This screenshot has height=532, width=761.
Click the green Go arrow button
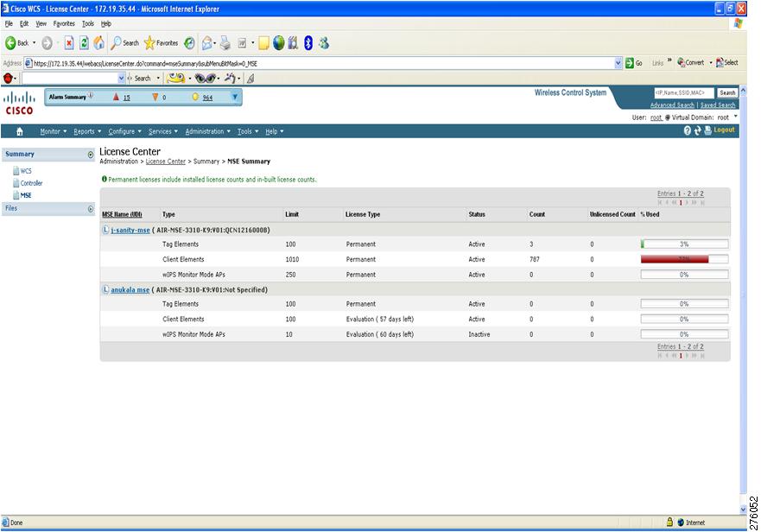630,63
